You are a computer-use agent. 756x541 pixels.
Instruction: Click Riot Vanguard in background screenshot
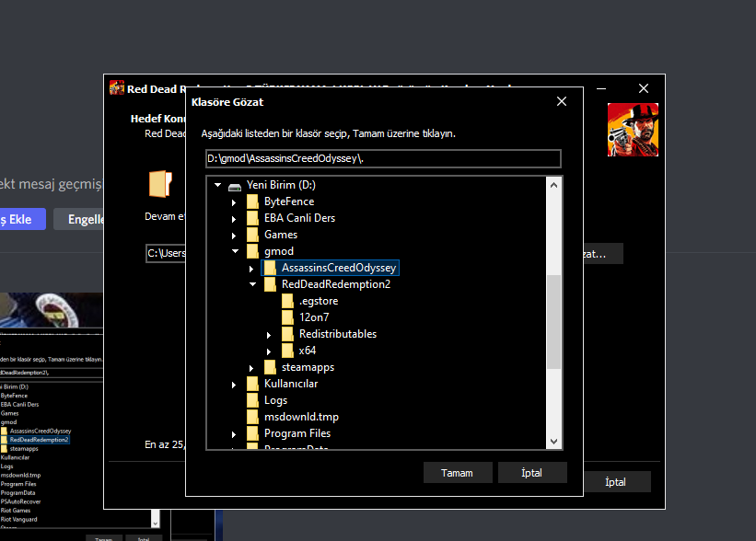tap(18, 519)
